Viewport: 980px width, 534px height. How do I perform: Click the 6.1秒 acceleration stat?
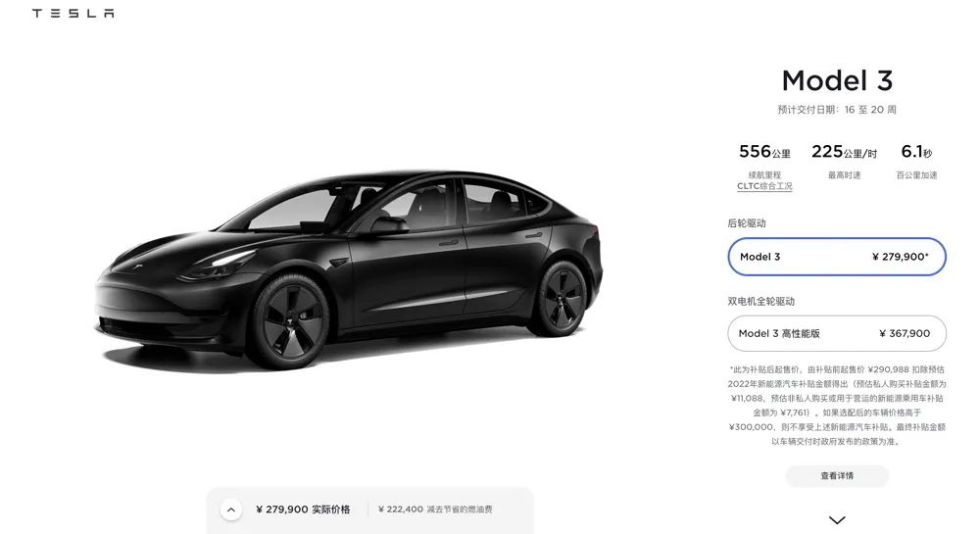916,152
